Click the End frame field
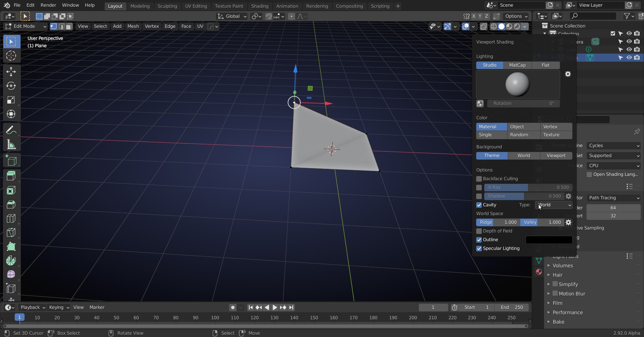 pyautogui.click(x=512, y=308)
